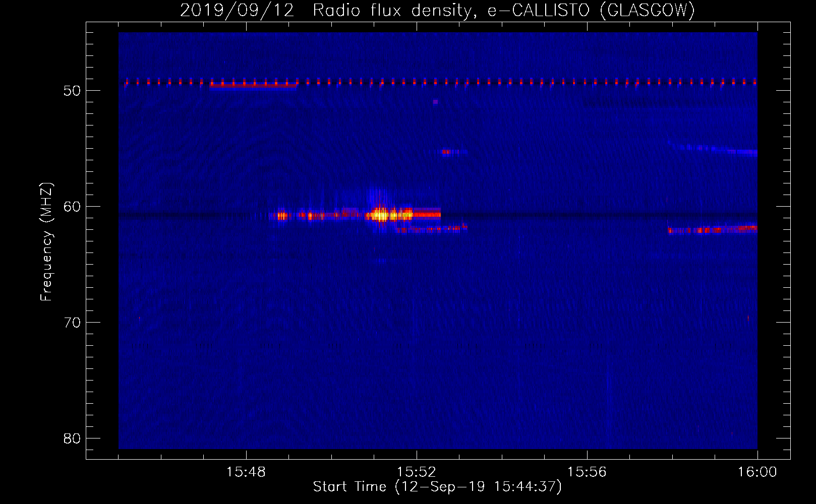Viewport: 816px width, 504px height.
Task: Click the plot title '2019/09/12 Radio flux density, e-CALLISTO (GLASGOW)'
Action: pos(437,10)
